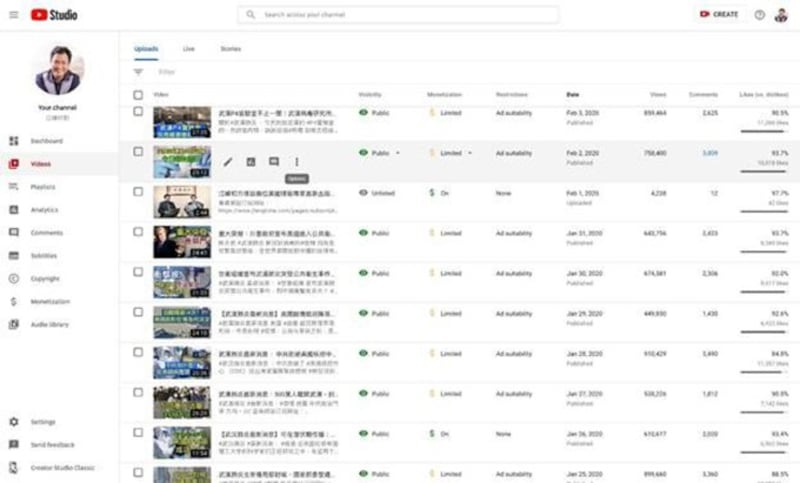Open the hamburger navigation menu

[13, 14]
